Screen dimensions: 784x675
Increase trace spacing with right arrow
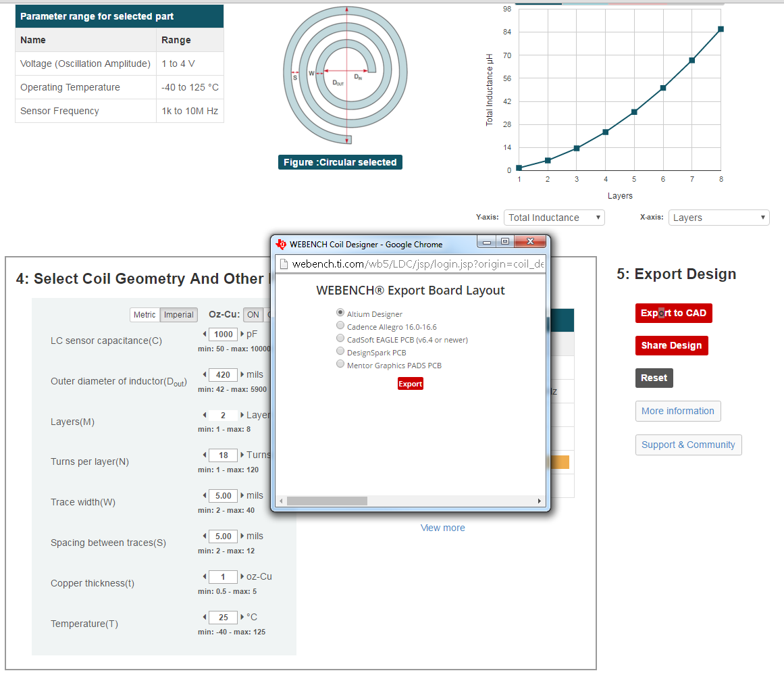[242, 536]
